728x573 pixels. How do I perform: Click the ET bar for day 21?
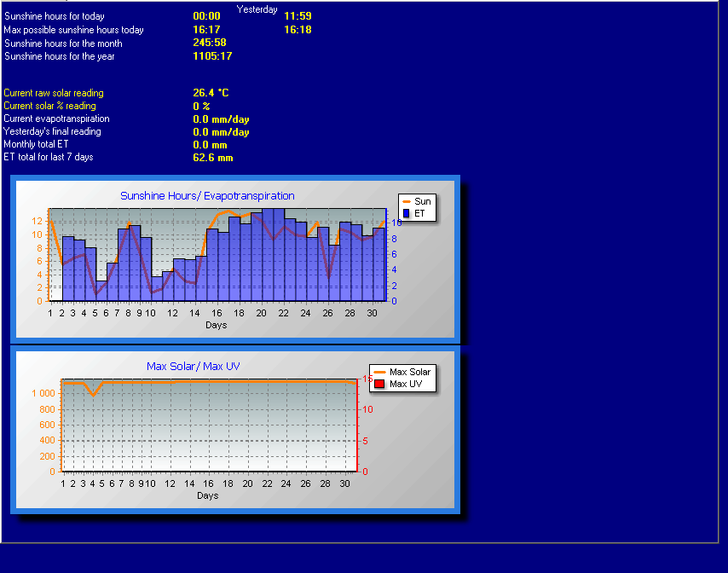[279, 255]
